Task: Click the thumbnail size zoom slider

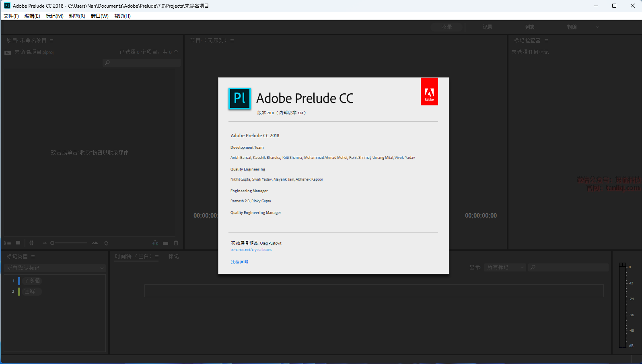Action: coord(70,243)
